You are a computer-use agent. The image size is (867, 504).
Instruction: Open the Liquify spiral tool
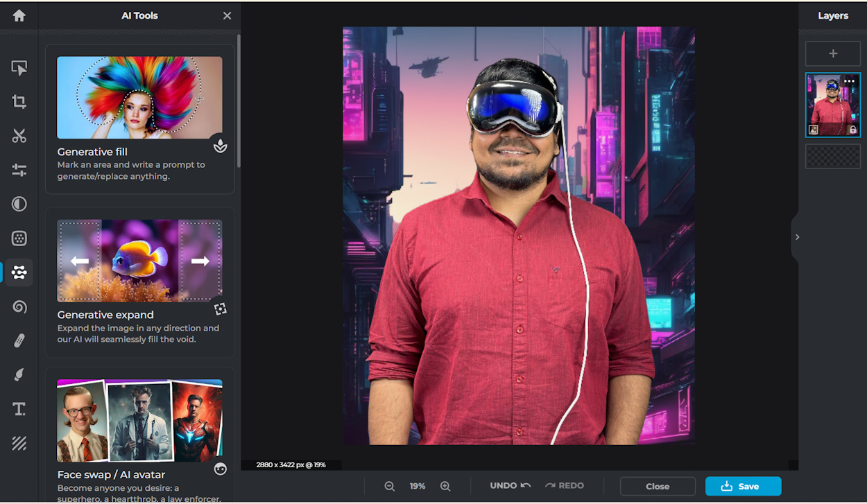(x=19, y=306)
